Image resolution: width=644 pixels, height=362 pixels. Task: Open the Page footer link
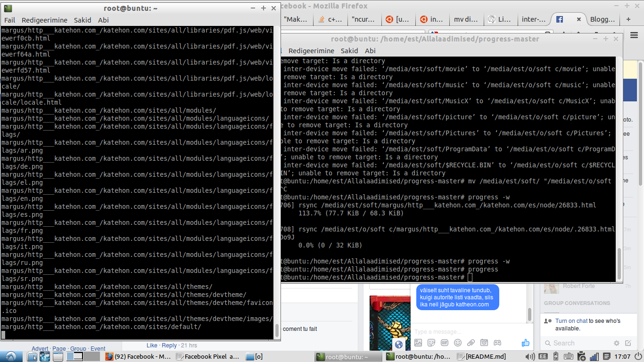click(59, 349)
